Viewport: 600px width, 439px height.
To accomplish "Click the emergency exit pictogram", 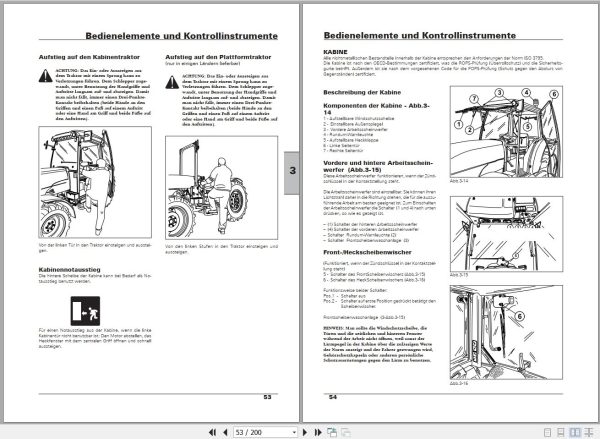I will 85,311.
